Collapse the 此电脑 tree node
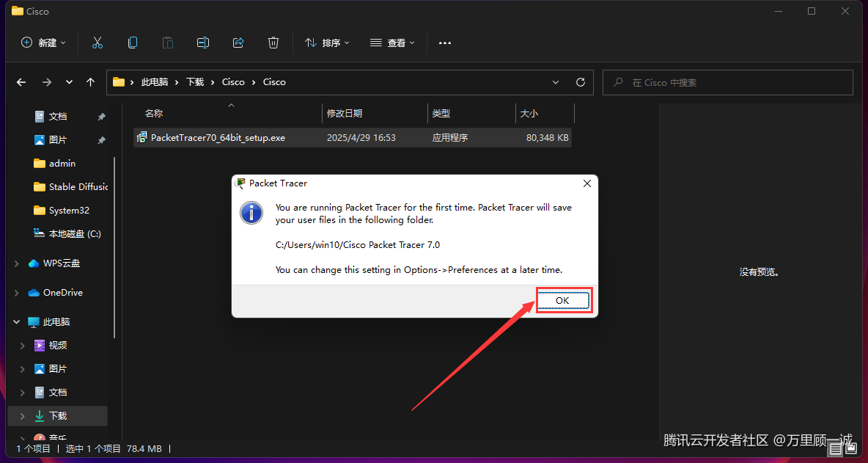 tap(17, 322)
